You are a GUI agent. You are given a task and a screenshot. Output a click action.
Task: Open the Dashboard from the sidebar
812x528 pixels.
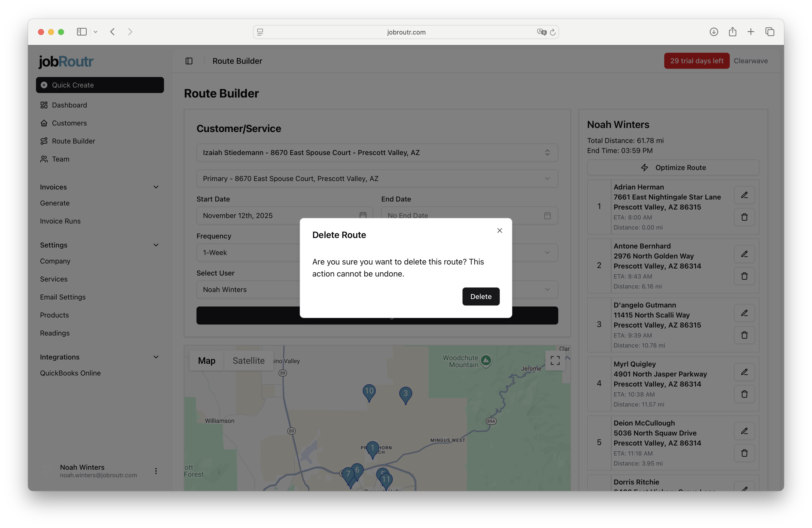coord(69,105)
